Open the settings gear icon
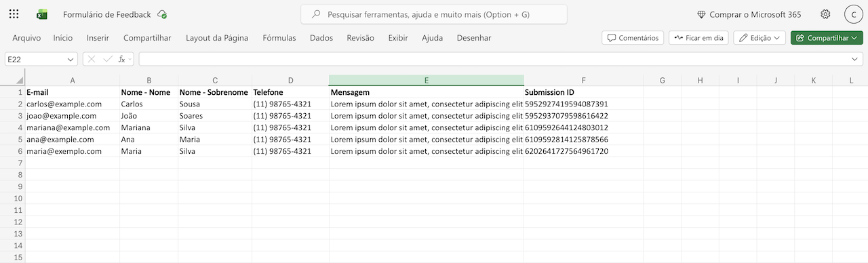This screenshot has width=868, height=263. click(825, 14)
